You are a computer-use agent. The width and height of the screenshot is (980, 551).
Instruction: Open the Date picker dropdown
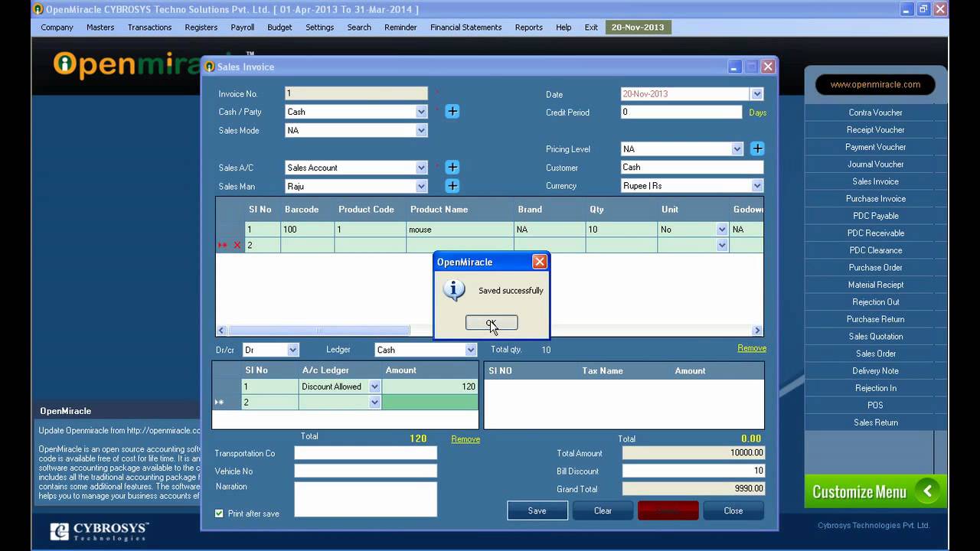coord(757,94)
